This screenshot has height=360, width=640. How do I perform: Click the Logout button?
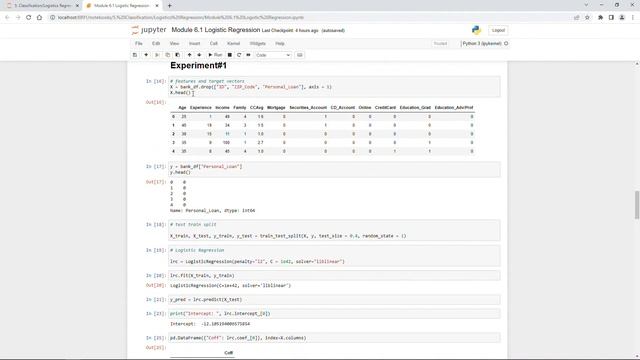tap(498, 30)
